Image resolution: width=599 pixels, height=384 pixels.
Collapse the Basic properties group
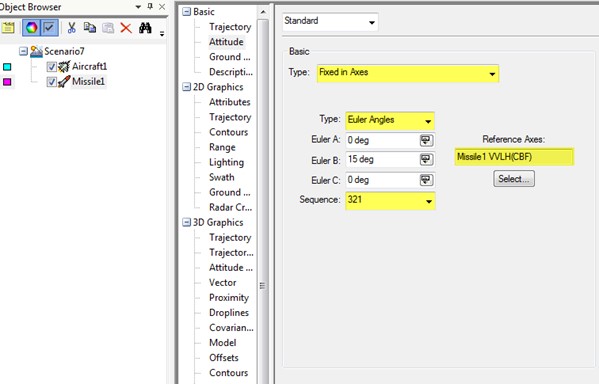tap(186, 12)
